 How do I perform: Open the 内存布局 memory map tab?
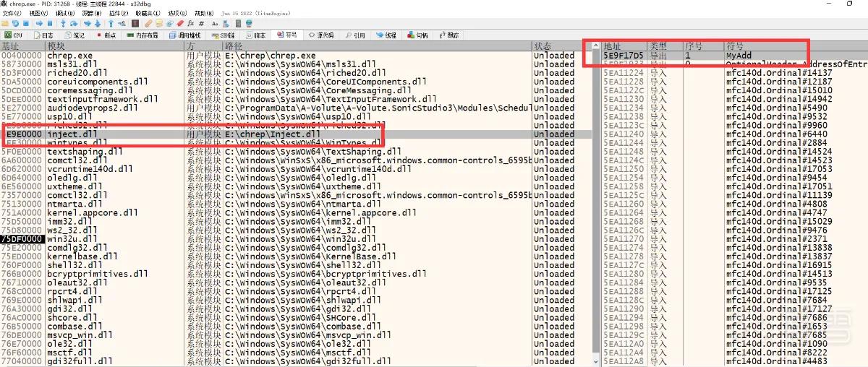click(x=142, y=35)
